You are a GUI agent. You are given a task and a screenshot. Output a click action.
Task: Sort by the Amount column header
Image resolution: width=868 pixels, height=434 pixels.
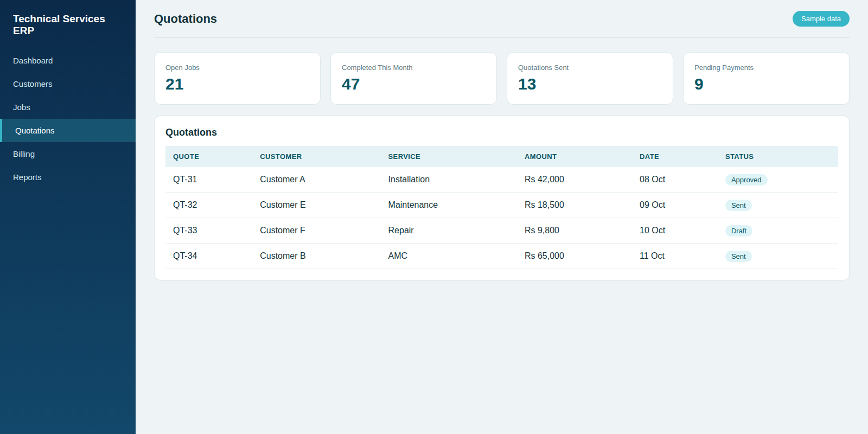[x=540, y=156]
